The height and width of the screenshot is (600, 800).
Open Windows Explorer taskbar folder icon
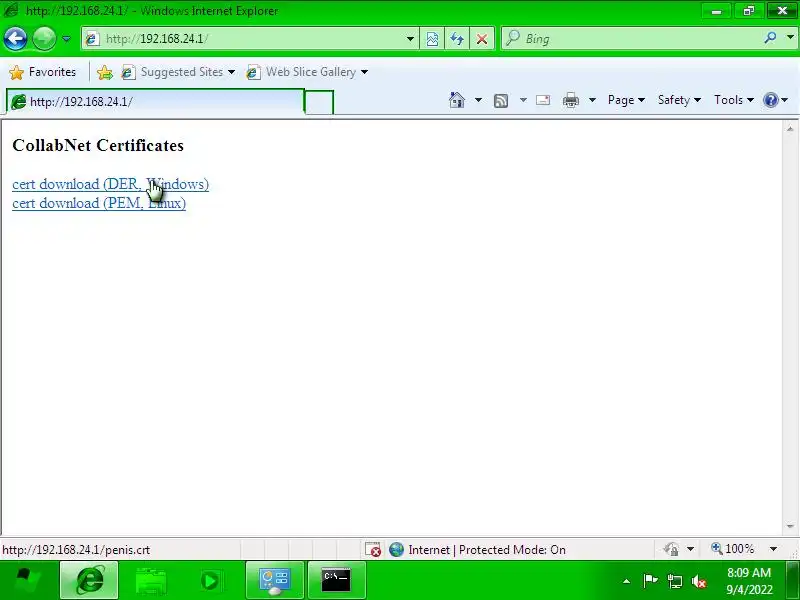pyautogui.click(x=150, y=580)
